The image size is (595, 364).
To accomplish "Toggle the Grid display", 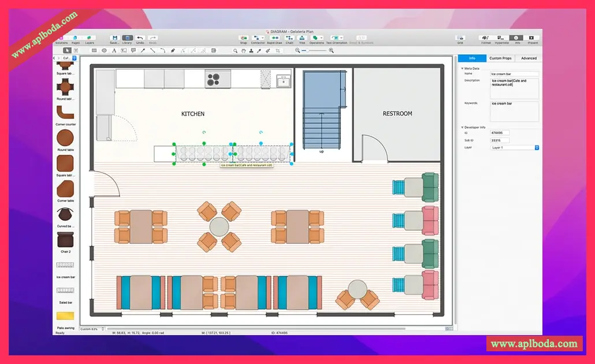I will point(460,38).
